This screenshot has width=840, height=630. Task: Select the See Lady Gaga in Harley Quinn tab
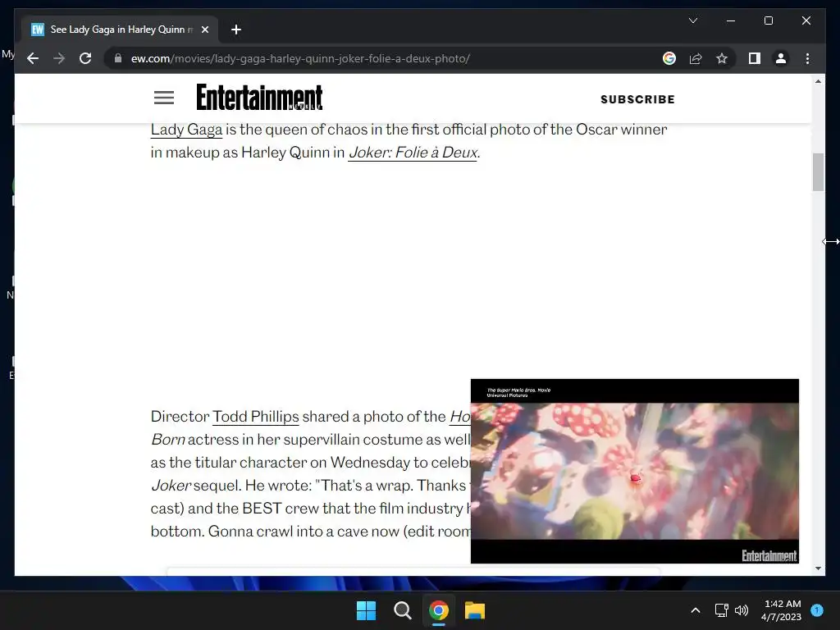(120, 30)
